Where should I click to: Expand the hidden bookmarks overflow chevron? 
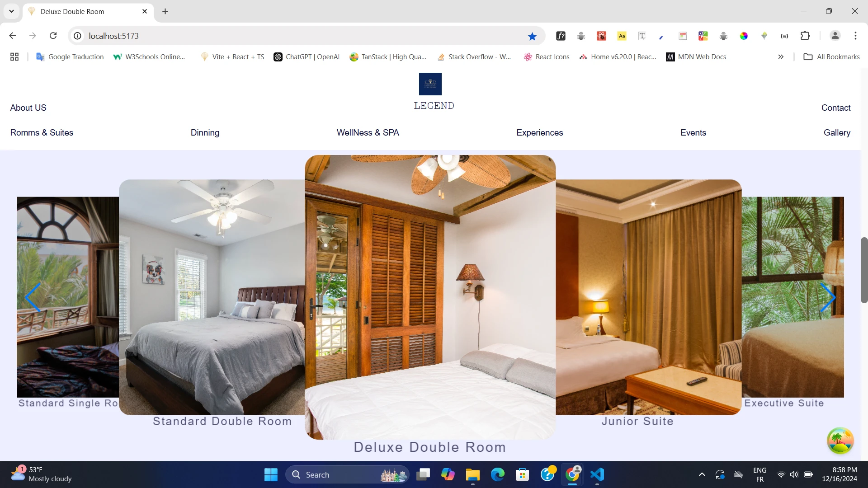[781, 57]
